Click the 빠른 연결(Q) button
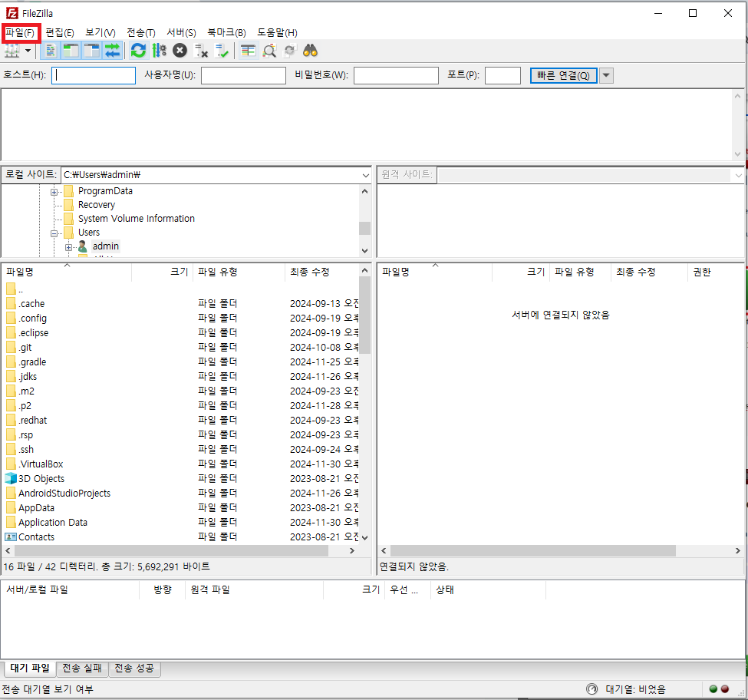Viewport: 748px width, 700px height. tap(563, 75)
